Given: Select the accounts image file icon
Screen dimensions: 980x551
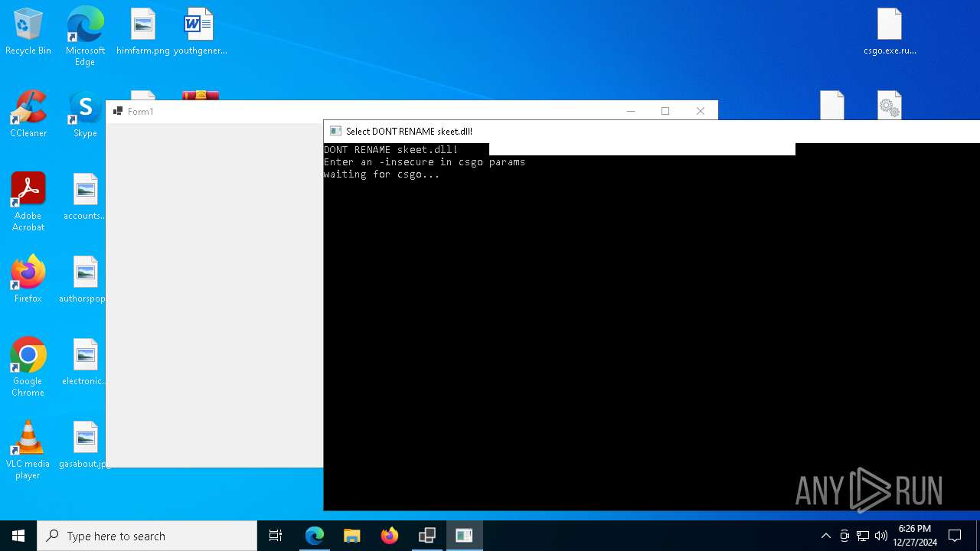Looking at the screenshot, I should point(85,197).
